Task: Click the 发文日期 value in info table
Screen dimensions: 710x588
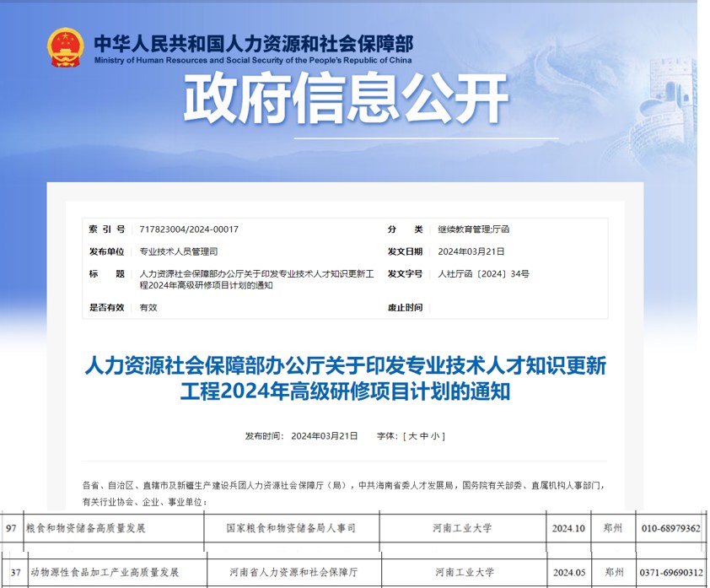Action: 471,251
